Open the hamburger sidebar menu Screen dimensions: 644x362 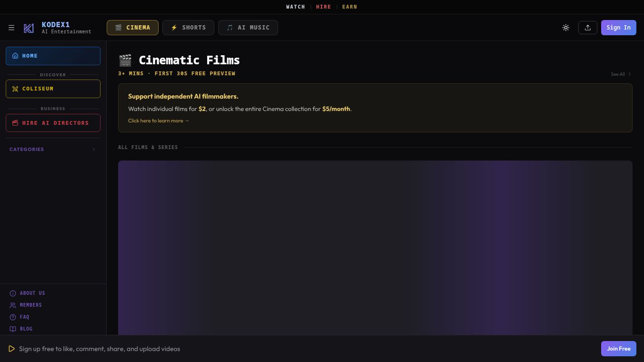click(x=11, y=28)
